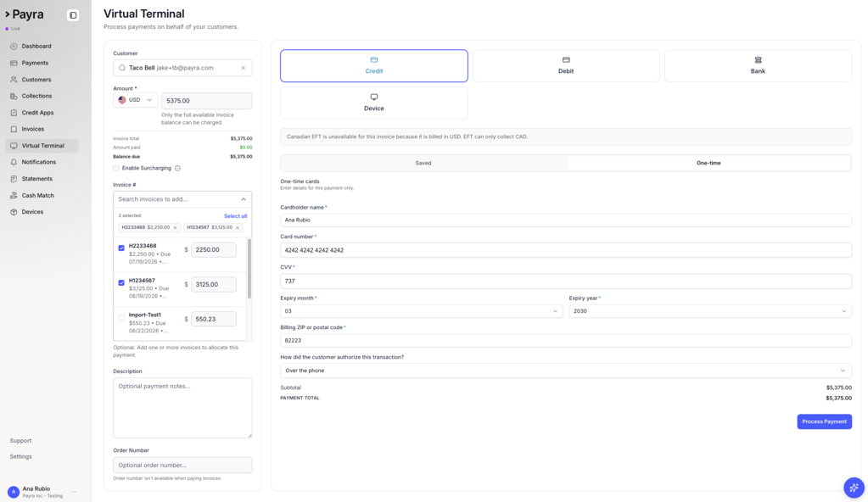Remove the H2233468 invoice chip
The width and height of the screenshot is (868, 502).
176,227
